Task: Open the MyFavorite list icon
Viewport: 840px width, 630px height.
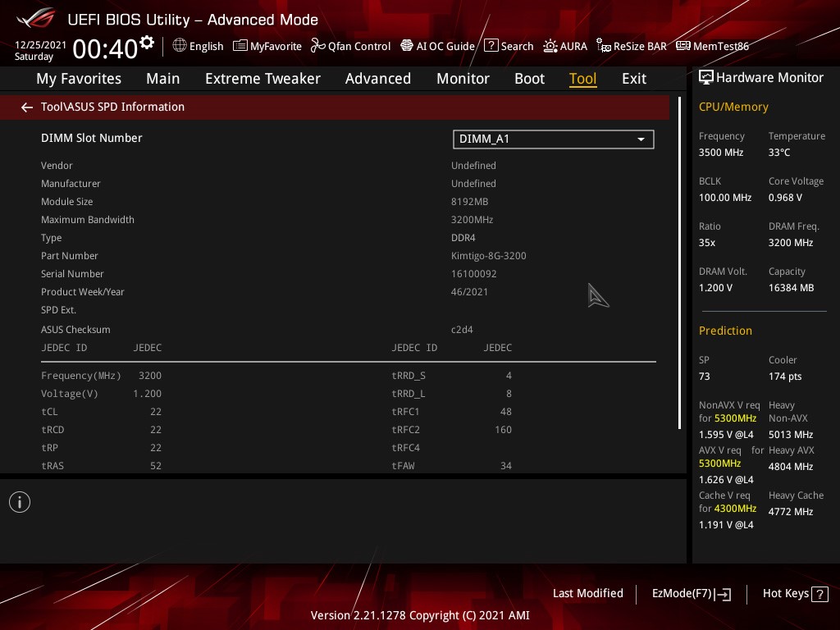Action: tap(240, 46)
